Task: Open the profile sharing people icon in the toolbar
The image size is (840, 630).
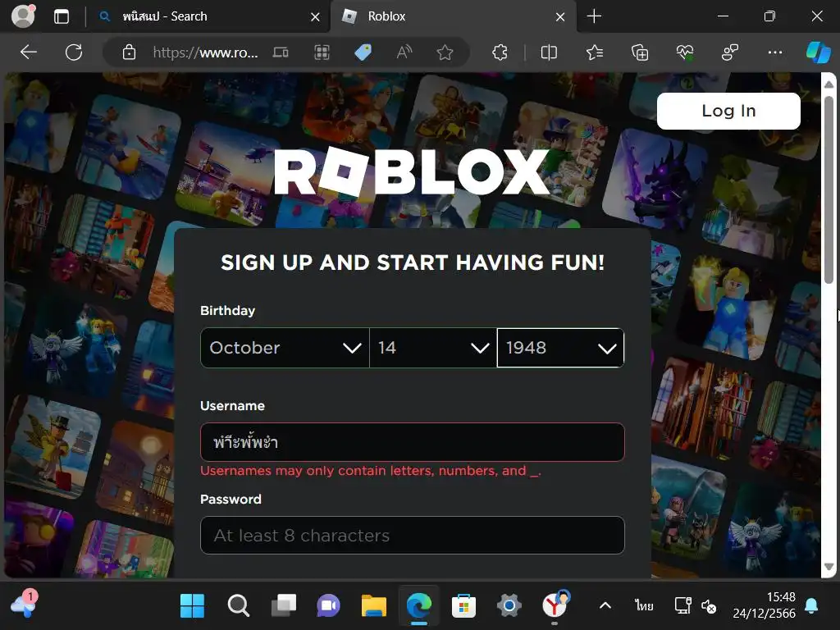Action: (730, 52)
